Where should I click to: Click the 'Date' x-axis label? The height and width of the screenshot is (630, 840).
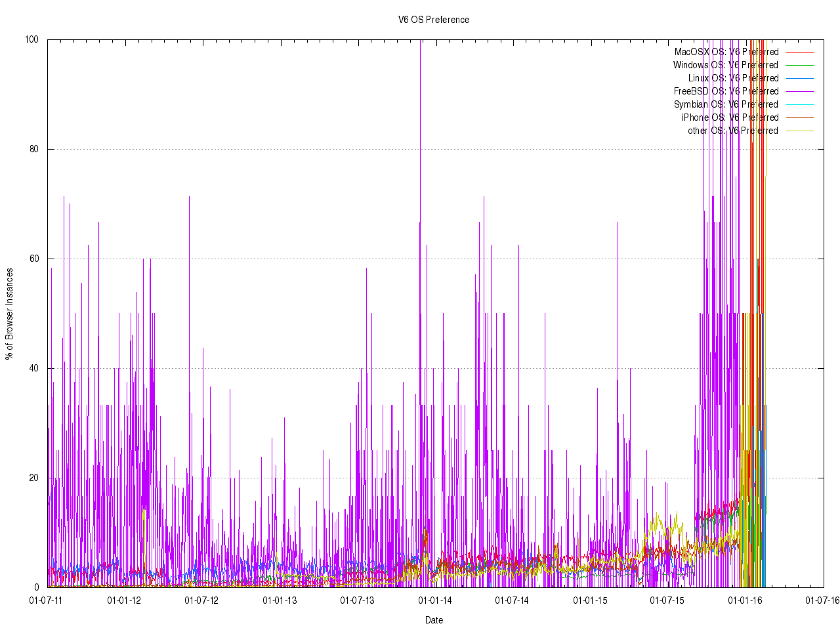[x=434, y=620]
